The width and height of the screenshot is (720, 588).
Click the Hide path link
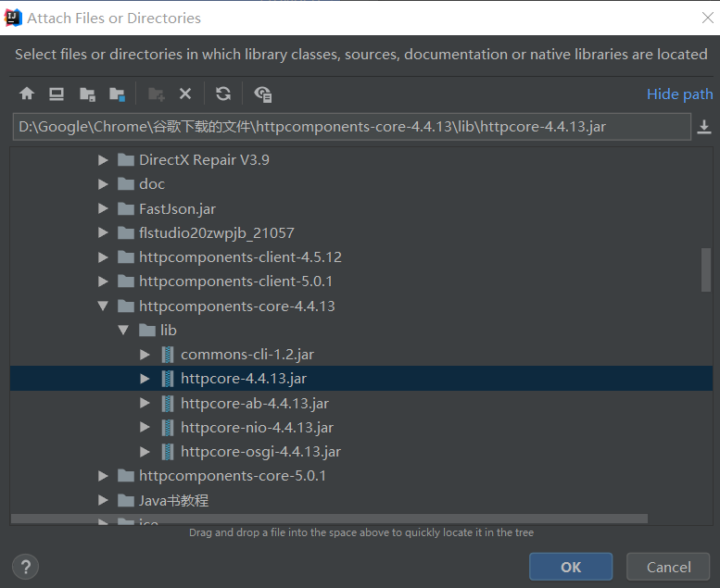(679, 94)
